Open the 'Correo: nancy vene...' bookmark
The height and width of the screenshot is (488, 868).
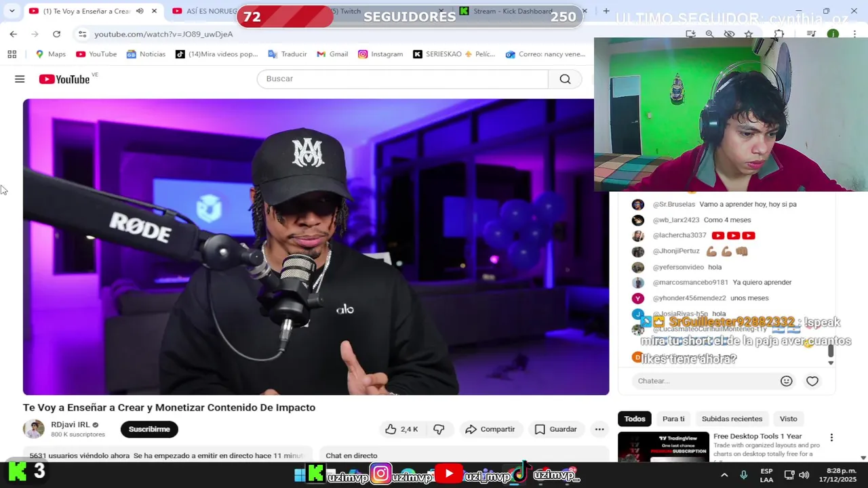tap(545, 54)
